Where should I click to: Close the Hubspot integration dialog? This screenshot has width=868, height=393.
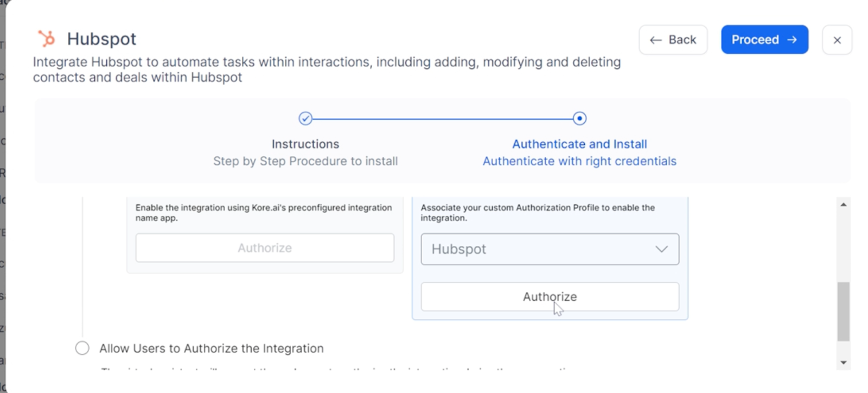837,40
